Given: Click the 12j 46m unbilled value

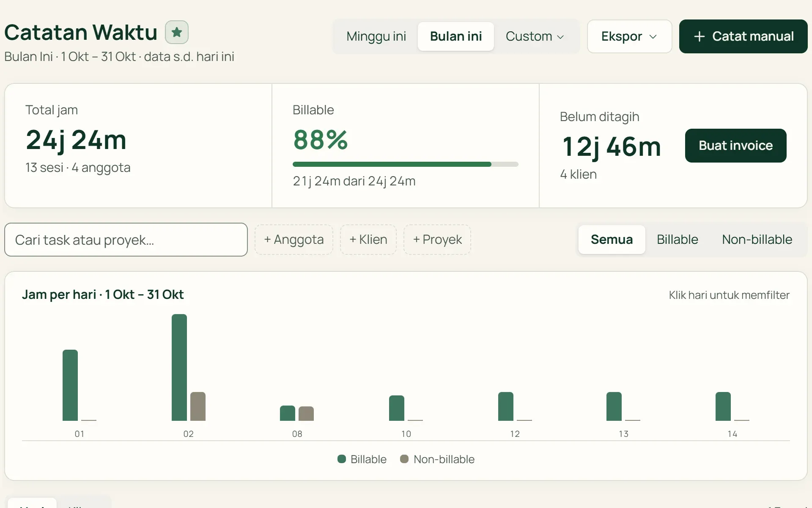Looking at the screenshot, I should click(x=612, y=147).
